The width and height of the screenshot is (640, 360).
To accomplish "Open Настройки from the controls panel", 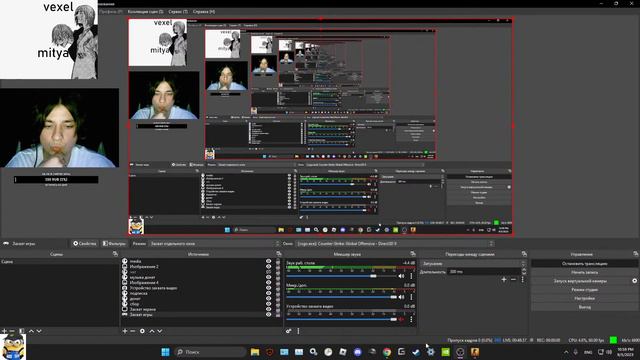I will click(584, 298).
